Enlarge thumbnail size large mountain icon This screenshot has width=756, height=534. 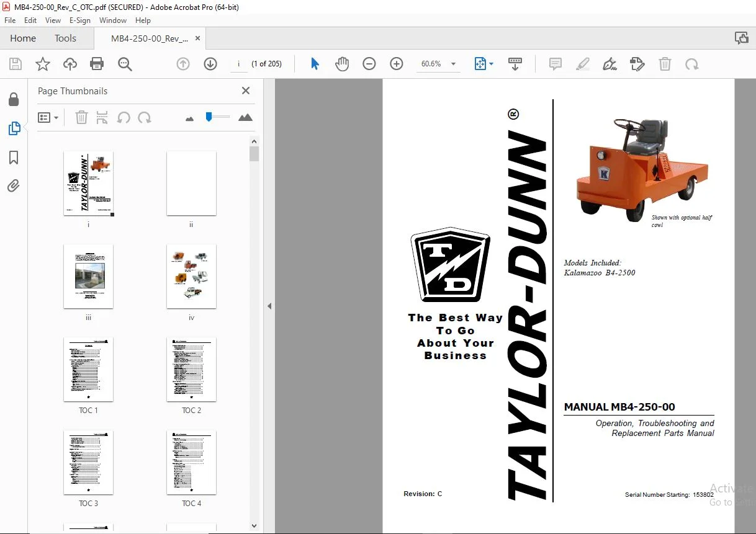tap(245, 117)
